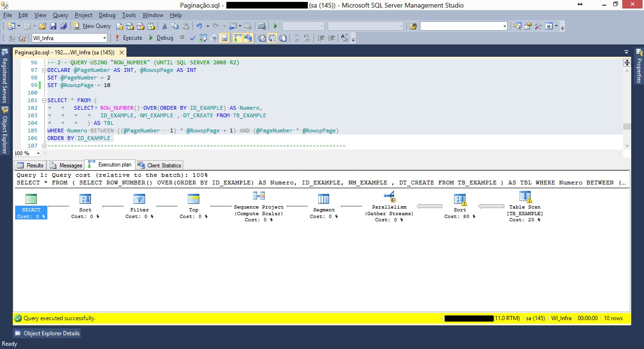Open the WI_Infra database dropdown
Image resolution: width=644 pixels, height=349 pixels.
(104, 38)
